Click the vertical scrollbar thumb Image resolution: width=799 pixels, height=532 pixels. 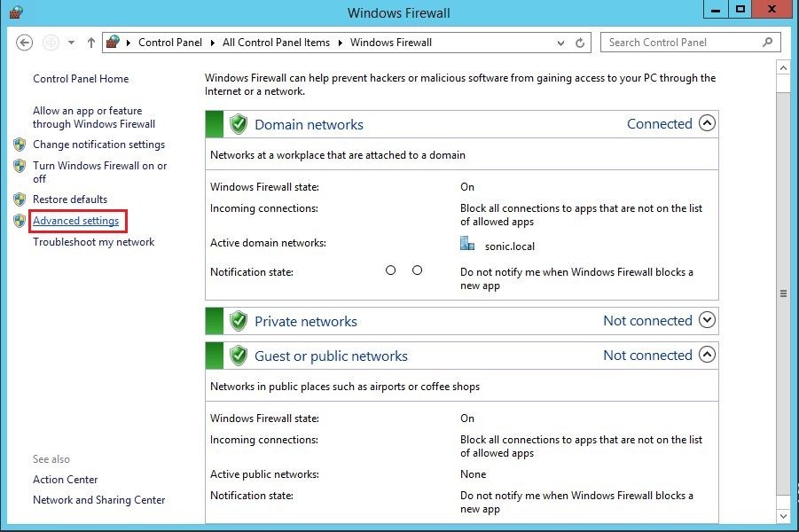pos(783,293)
